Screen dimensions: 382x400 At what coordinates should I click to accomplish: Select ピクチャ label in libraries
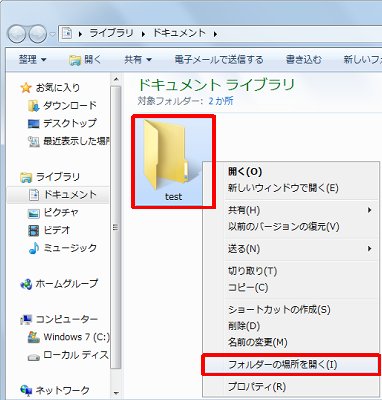[61, 213]
